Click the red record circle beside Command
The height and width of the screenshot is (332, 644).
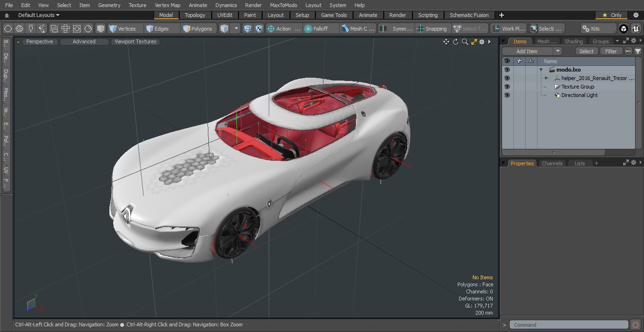636,325
